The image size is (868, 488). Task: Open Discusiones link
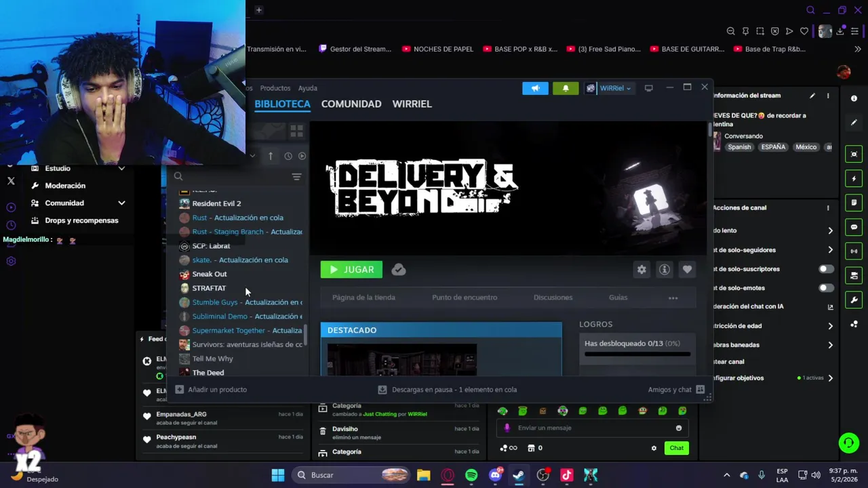point(553,298)
